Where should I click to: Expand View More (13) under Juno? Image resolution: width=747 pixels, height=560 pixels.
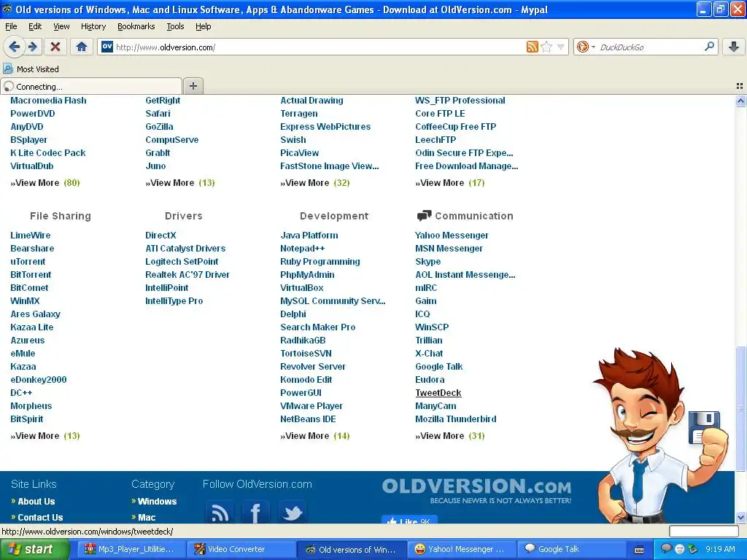point(180,183)
